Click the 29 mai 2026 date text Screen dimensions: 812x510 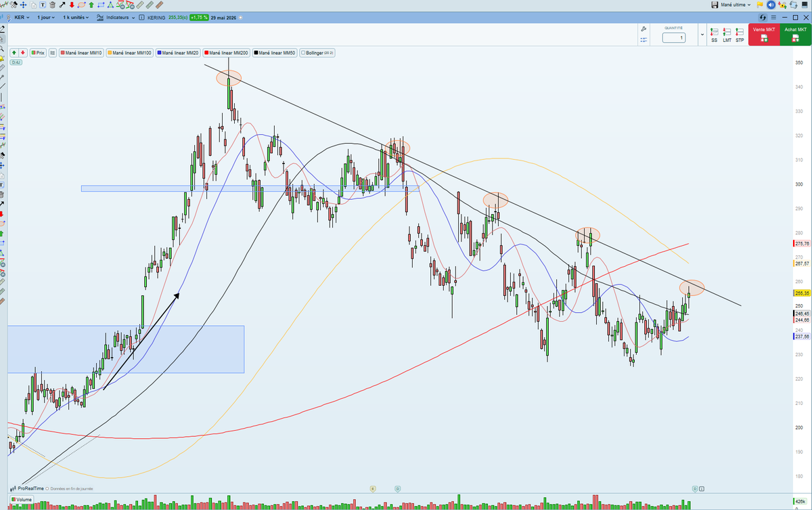pyautogui.click(x=223, y=17)
